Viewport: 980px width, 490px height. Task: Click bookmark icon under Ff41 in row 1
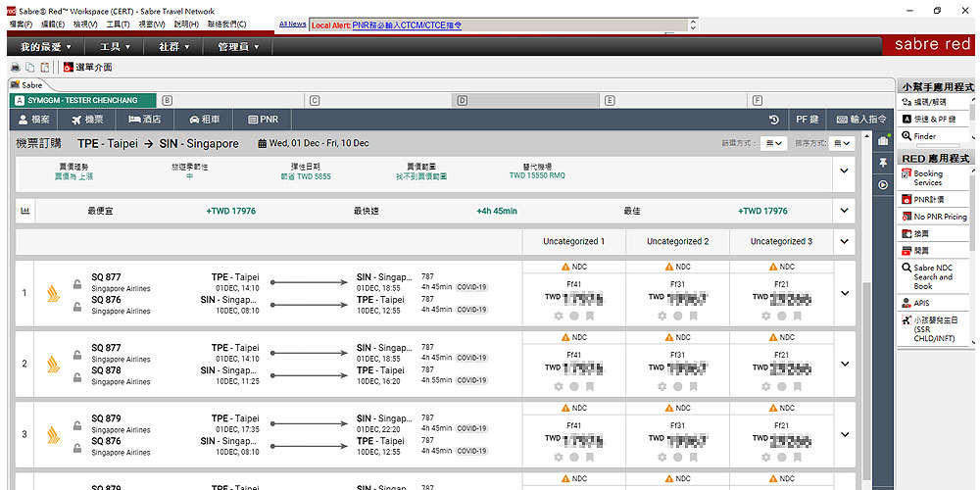point(589,317)
